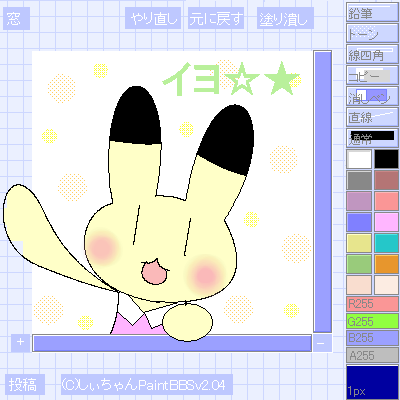
Task: Adjust the A255 alpha slider
Action: pyautogui.click(x=372, y=355)
